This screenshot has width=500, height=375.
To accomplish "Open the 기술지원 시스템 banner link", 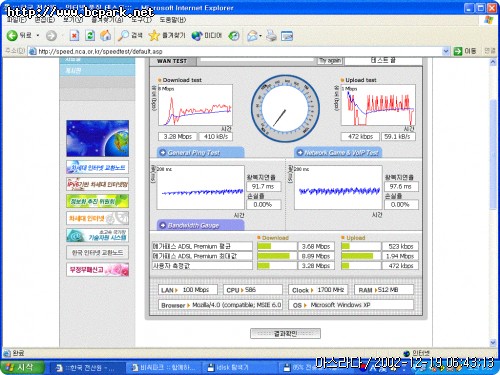I will [97, 236].
